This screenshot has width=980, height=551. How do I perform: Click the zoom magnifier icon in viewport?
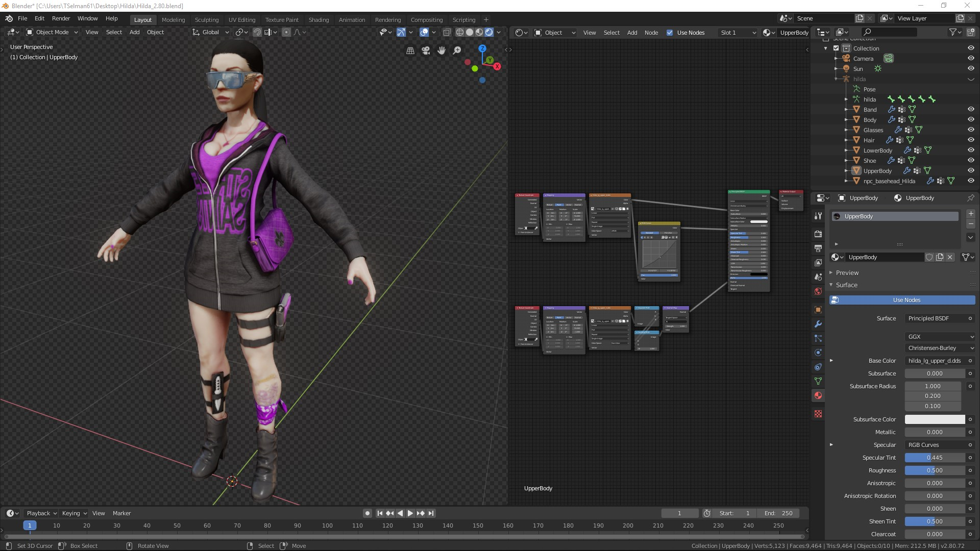tap(457, 51)
